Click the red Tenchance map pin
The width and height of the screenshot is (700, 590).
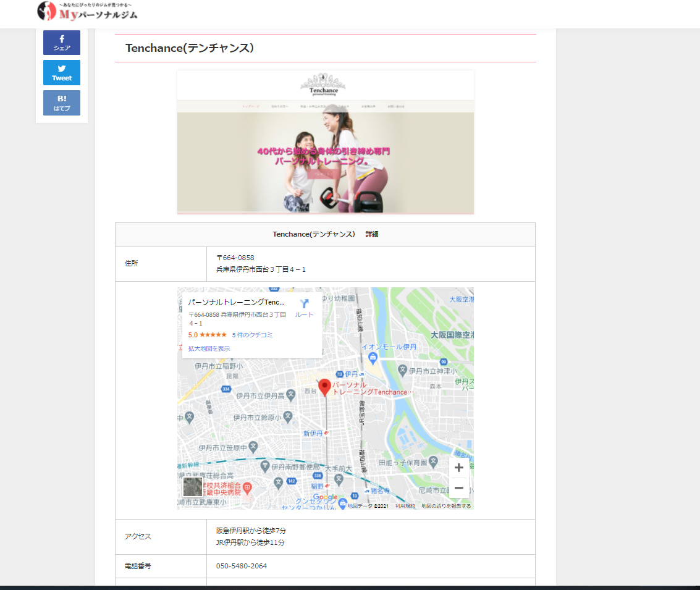[x=324, y=387]
